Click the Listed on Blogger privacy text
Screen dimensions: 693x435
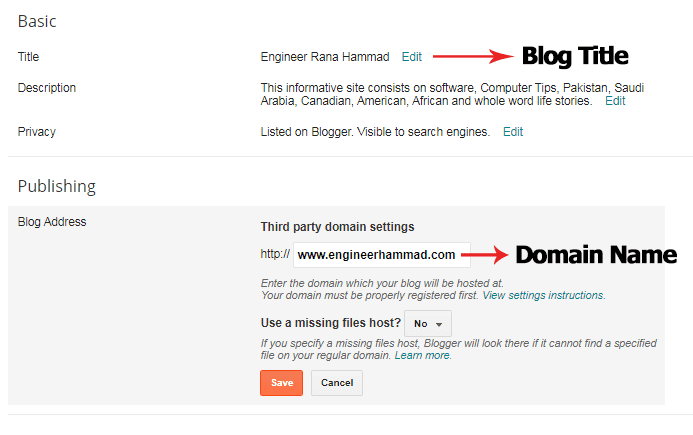pyautogui.click(x=375, y=132)
